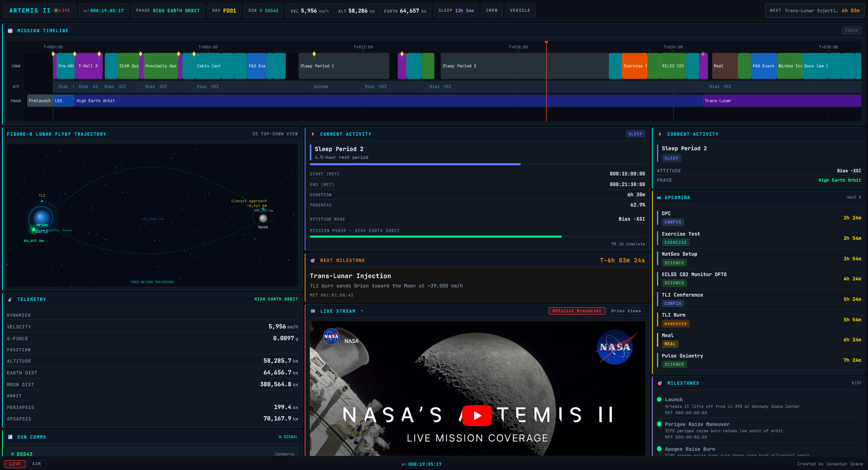
Task: Open the CREW dropdown in header
Action: pos(491,11)
